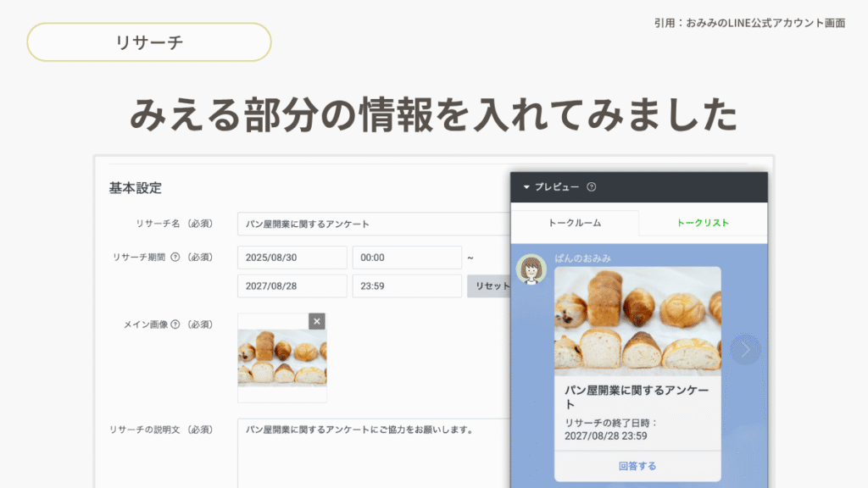Image resolution: width=868 pixels, height=488 pixels.
Task: Open start date field 2025/08/30
Action: pyautogui.click(x=292, y=258)
